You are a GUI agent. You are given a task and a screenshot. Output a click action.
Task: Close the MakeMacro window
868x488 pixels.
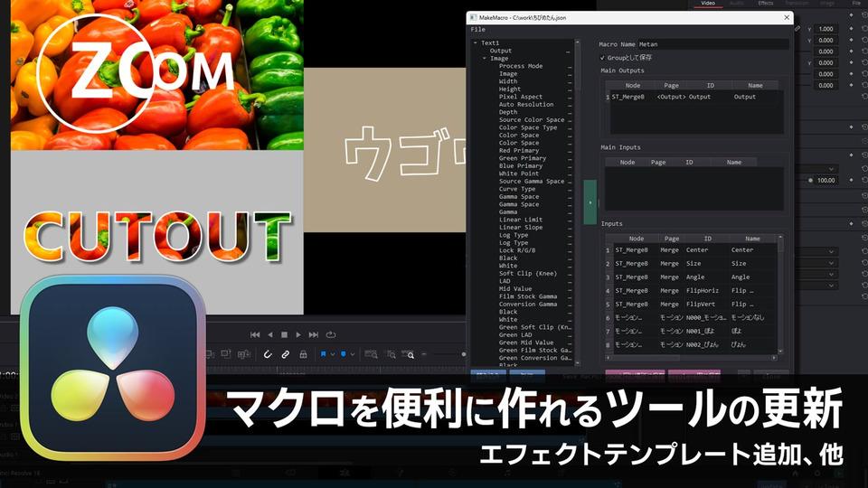coord(787,18)
